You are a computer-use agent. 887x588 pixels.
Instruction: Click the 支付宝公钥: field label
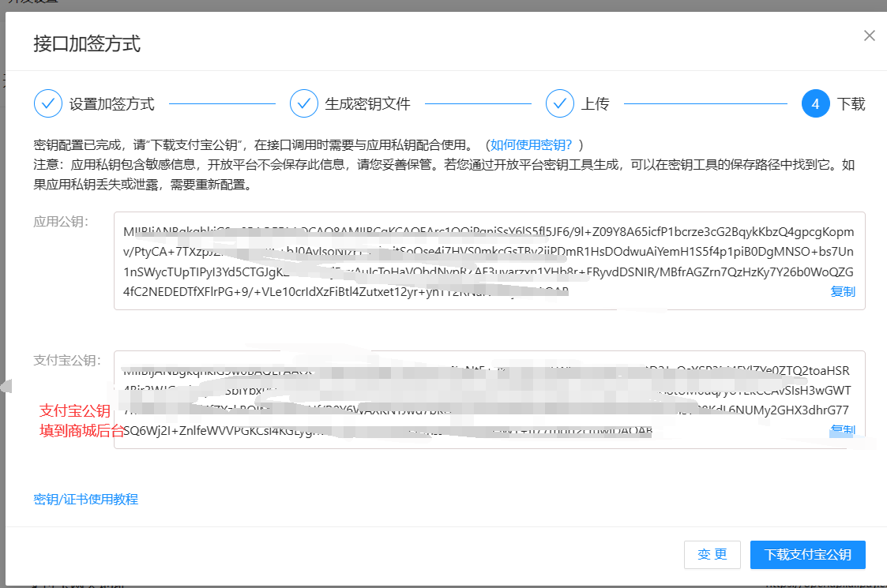[x=67, y=360]
